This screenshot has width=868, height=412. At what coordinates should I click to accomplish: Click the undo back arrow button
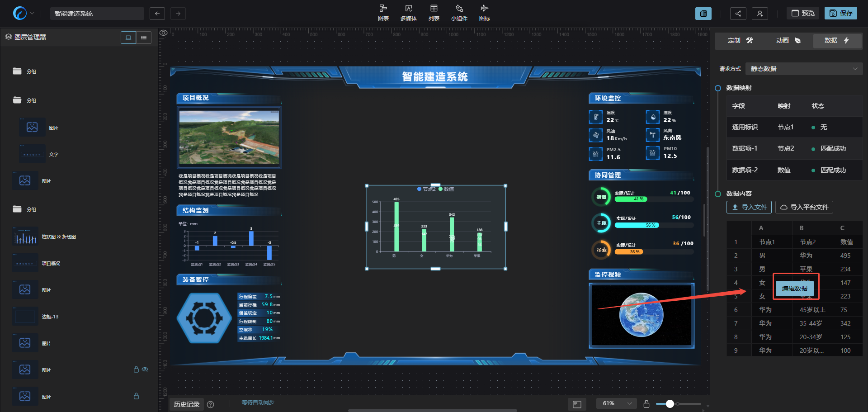tap(157, 14)
